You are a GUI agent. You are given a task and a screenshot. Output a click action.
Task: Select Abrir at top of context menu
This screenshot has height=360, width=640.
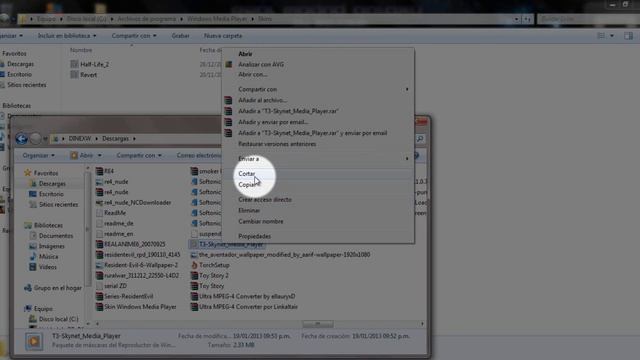coord(245,54)
